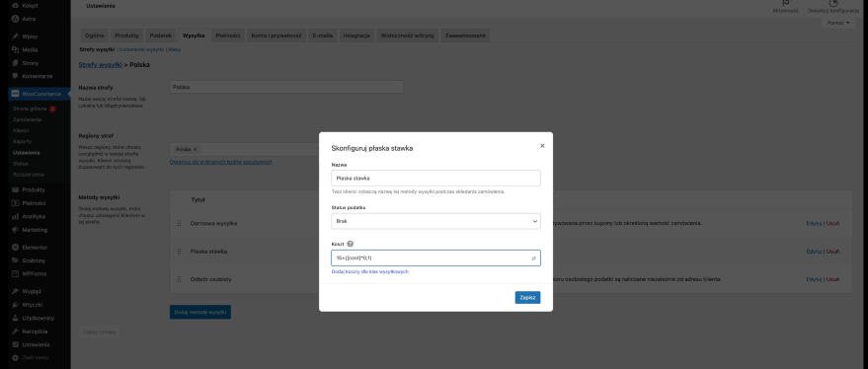
Task: Click Usuń for Odbiór osobisty row
Action: [x=832, y=279]
